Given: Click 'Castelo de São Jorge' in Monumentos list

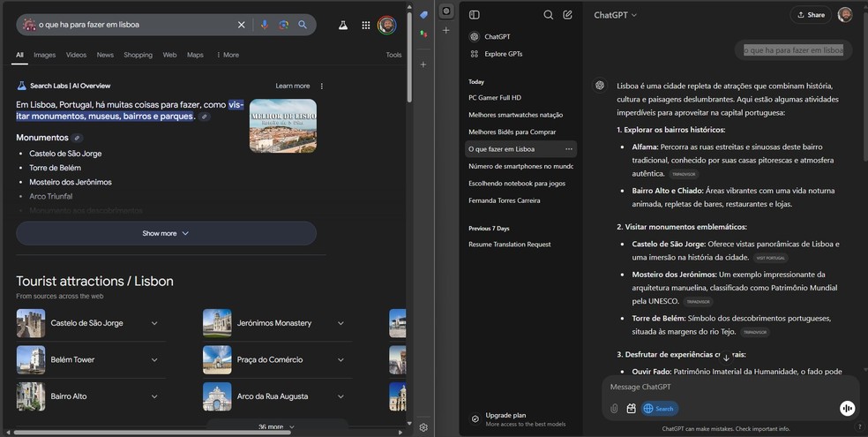Looking at the screenshot, I should [x=65, y=154].
